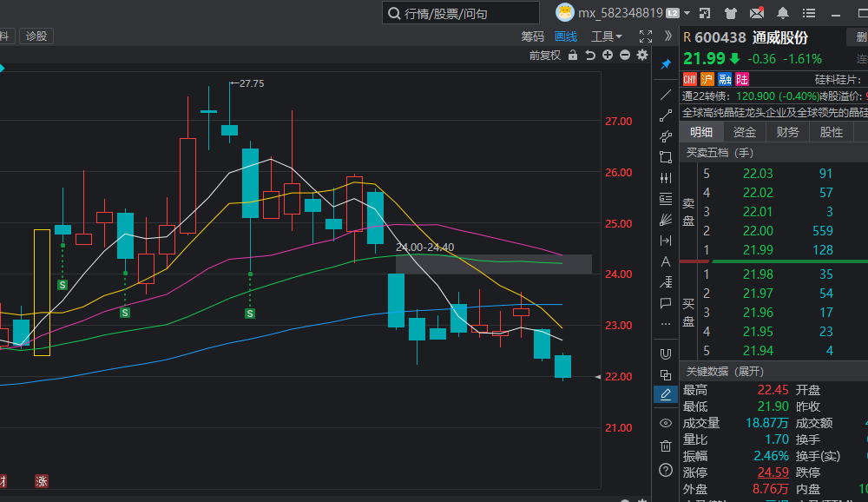Switch to 明细 tab
Viewport: 868px width, 502px height.
[700, 132]
